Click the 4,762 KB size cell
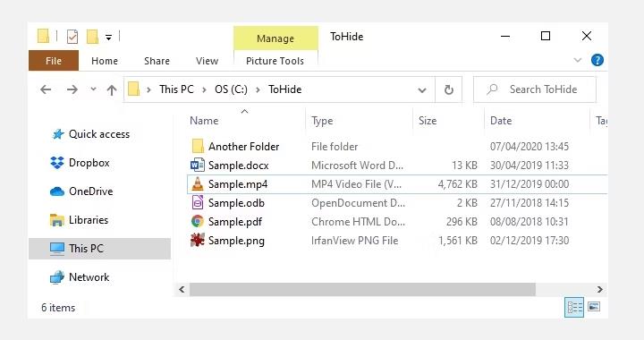Image resolution: width=644 pixels, height=340 pixels. coord(458,184)
